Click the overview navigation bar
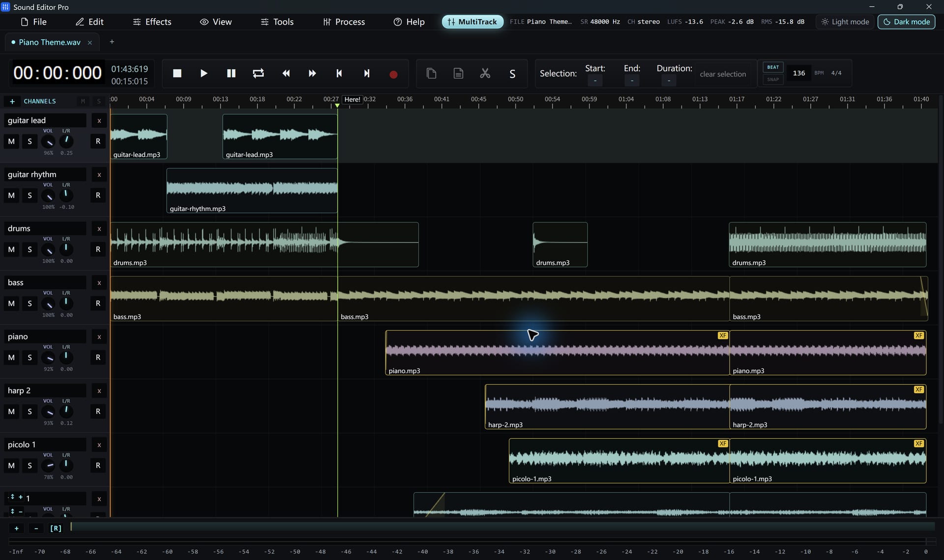Screen dimensions: 944x560 tap(502, 527)
